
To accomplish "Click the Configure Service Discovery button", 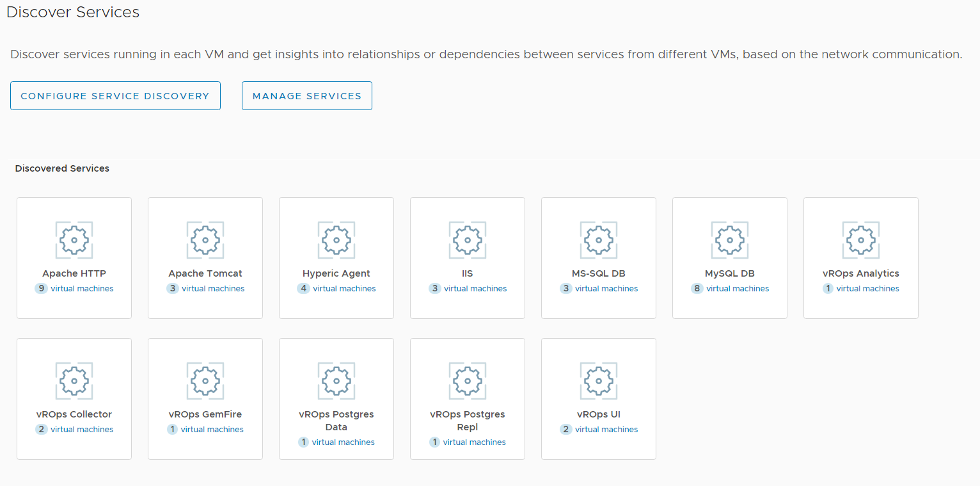I will coord(115,96).
